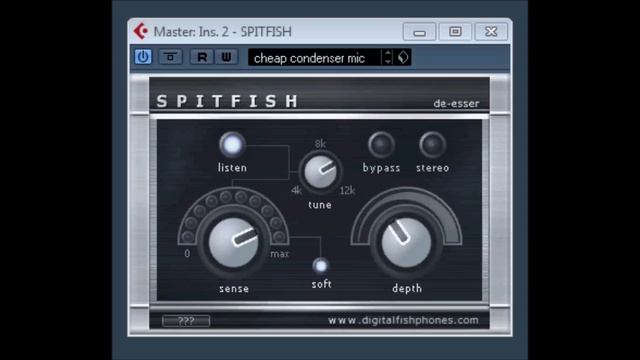Click the ??? help button
The width and height of the screenshot is (640, 360).
coord(186,321)
